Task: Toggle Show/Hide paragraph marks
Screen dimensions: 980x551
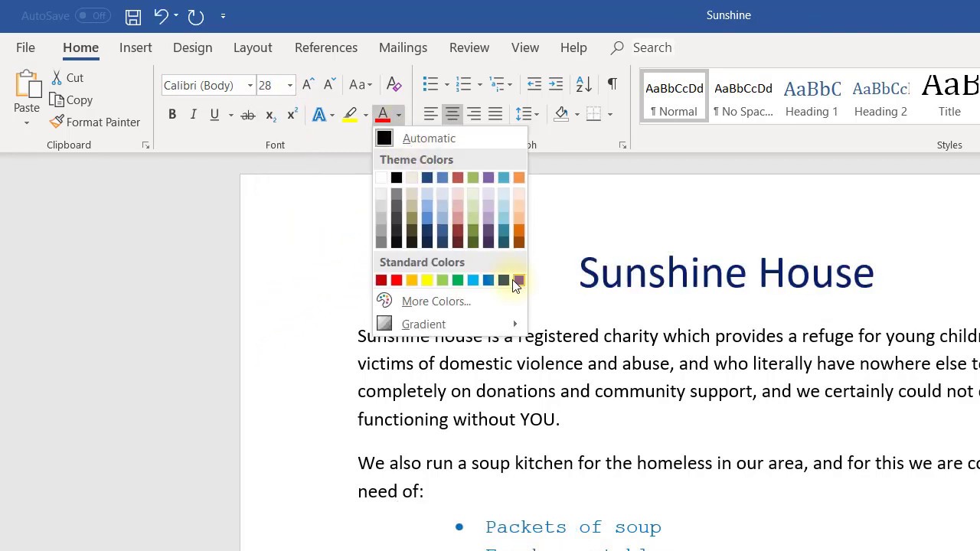Action: coord(612,84)
